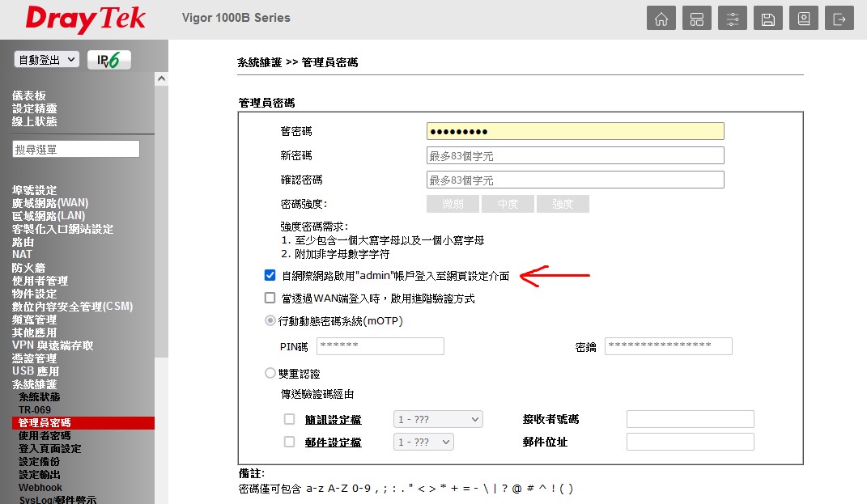The height and width of the screenshot is (504, 867).
Task: Click the sliders settings icon
Action: click(x=733, y=19)
